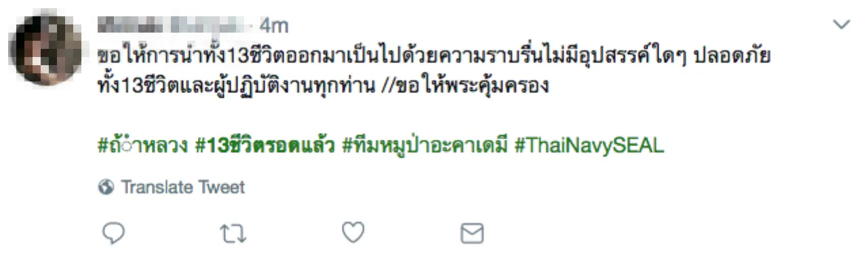Send tweet via direct message envelope icon

[x=472, y=234]
